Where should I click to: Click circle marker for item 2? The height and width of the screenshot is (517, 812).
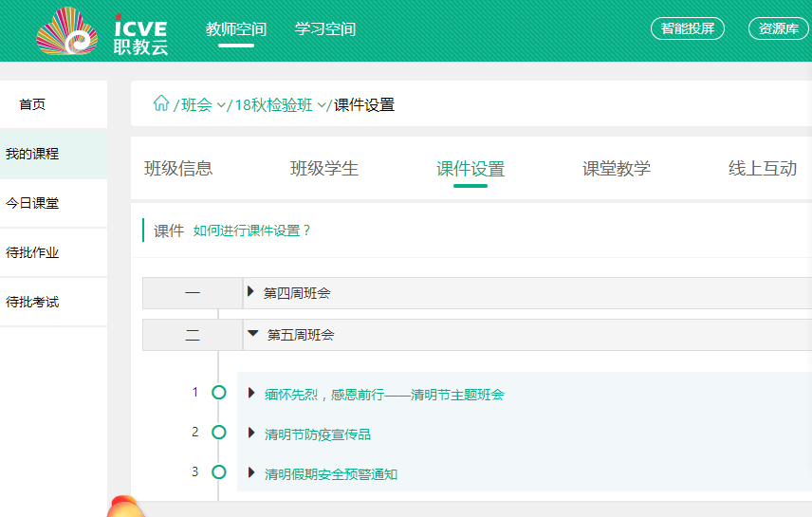coord(219,433)
